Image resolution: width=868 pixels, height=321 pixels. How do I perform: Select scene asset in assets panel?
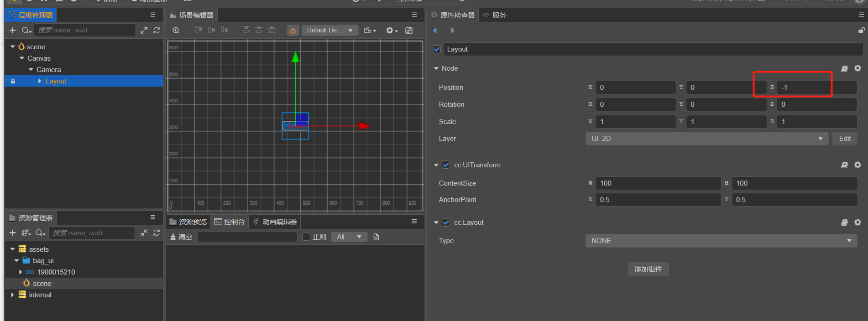point(42,284)
